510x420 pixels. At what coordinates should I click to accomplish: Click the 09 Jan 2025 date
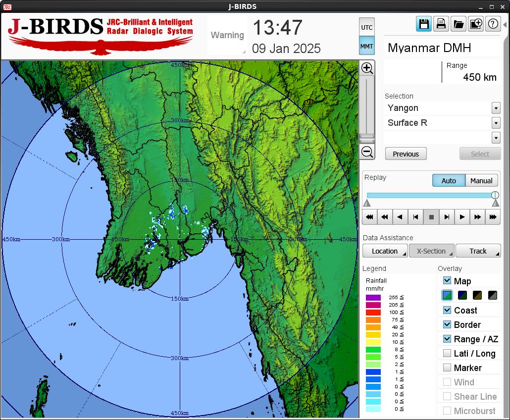pyautogui.click(x=286, y=49)
